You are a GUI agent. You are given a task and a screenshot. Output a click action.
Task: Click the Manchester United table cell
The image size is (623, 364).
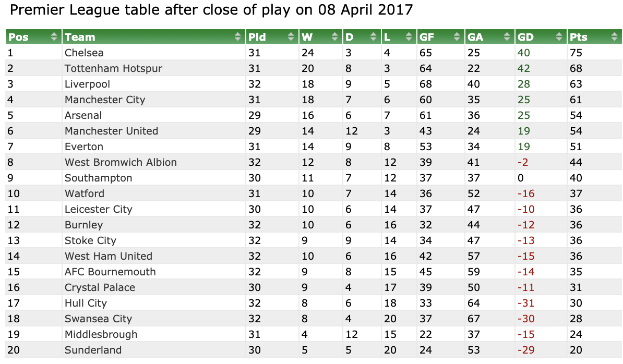111,131
